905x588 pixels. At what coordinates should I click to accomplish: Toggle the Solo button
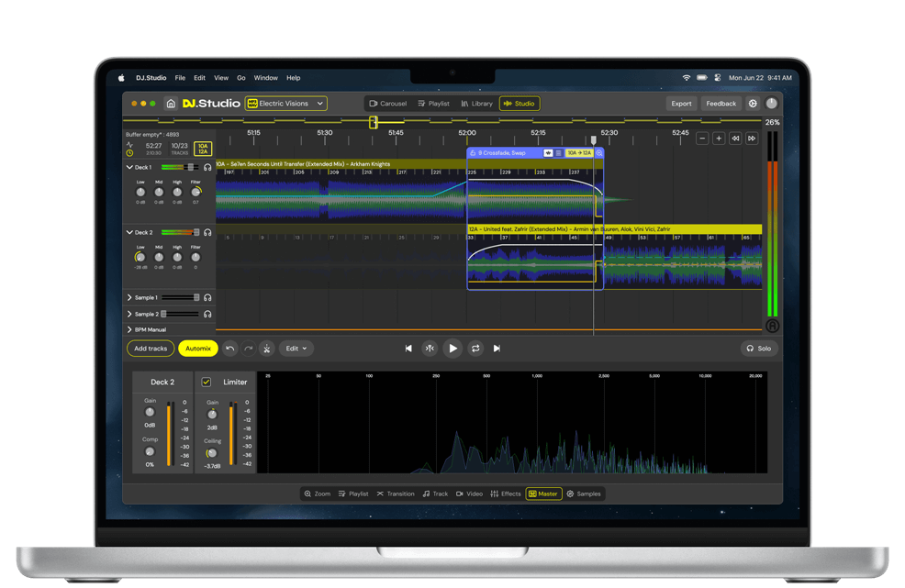758,349
